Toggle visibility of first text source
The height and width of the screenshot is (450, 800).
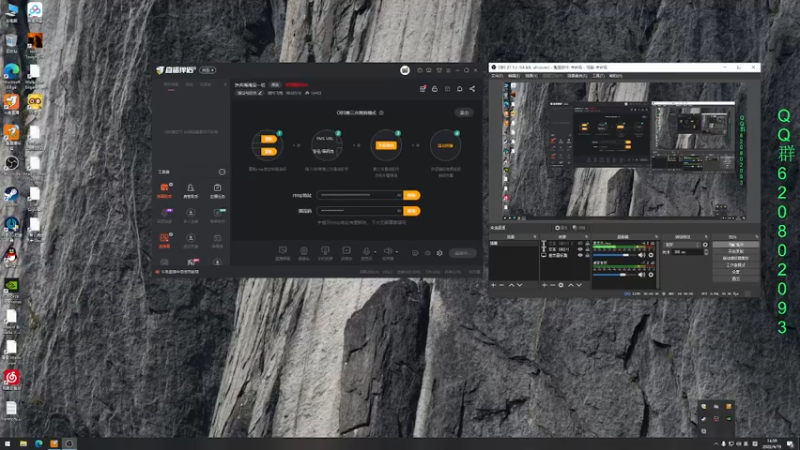580,243
